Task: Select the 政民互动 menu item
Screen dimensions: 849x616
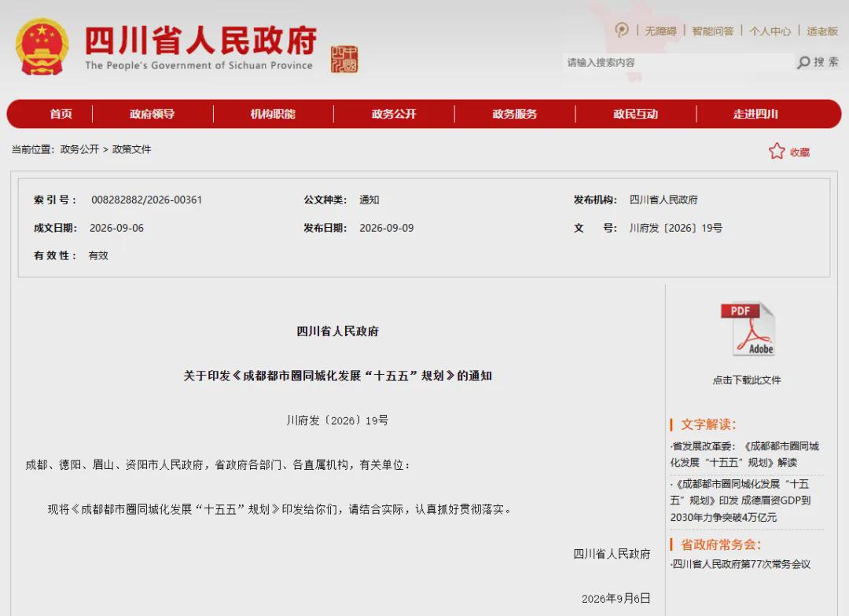Action: (635, 114)
